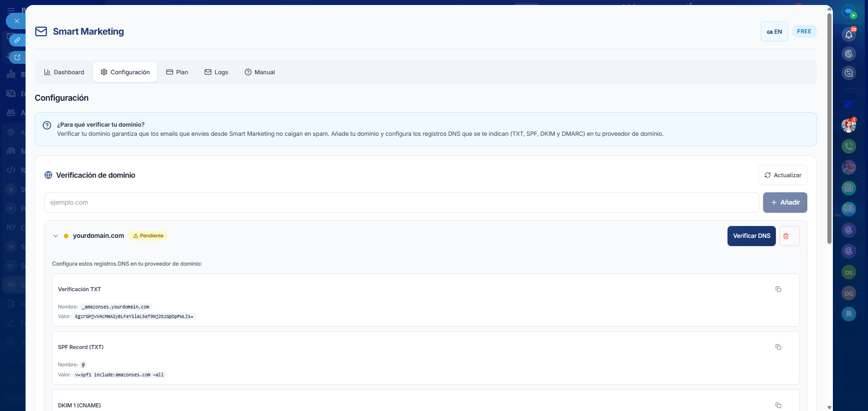Click the copy link icon button
868x411 pixels.
(x=17, y=40)
